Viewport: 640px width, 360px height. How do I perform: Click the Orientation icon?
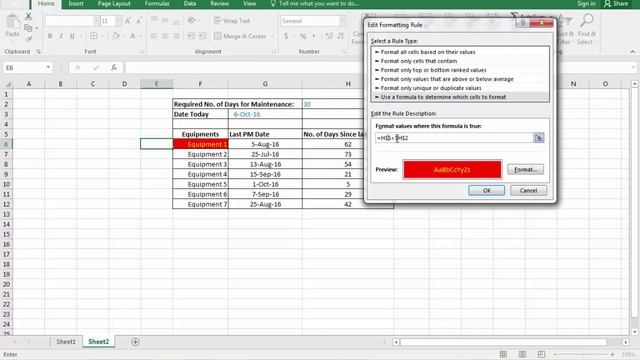(x=191, y=20)
